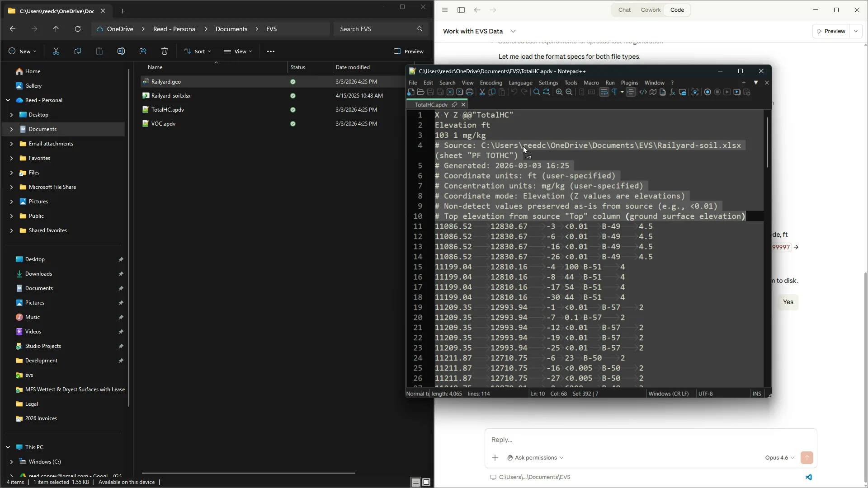Toggle Word Wrap in Notepad++ toolbar
The image size is (868, 488).
pos(604,92)
